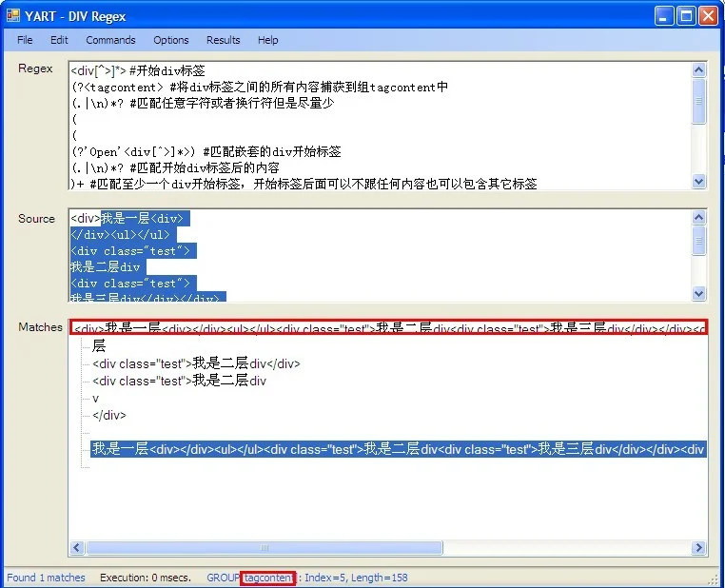Open the Results menu
This screenshot has height=588, width=725.
pos(224,40)
